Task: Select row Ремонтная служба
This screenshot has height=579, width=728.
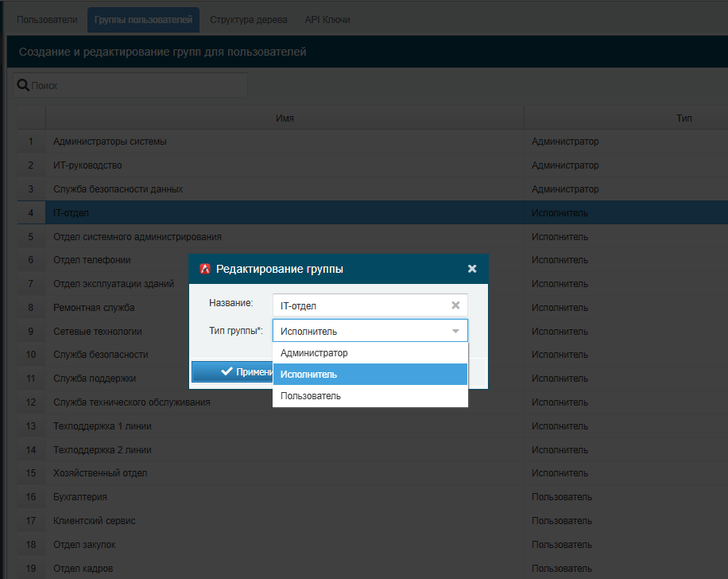Action: pos(373,308)
